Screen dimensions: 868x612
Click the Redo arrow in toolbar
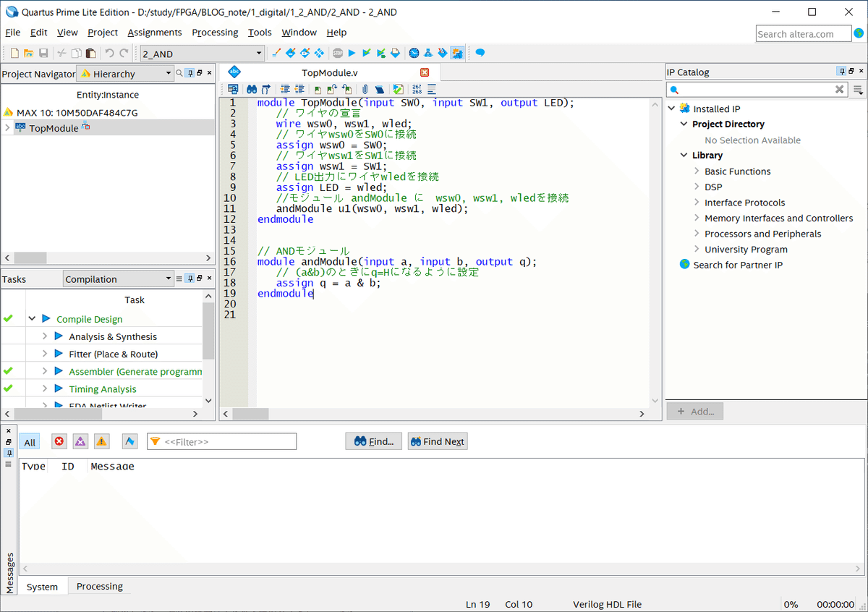[124, 53]
